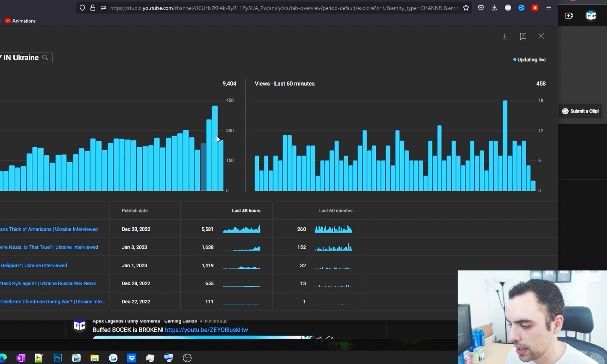This screenshot has width=607, height=364.
Task: Download the analytics report
Action: pos(504,36)
